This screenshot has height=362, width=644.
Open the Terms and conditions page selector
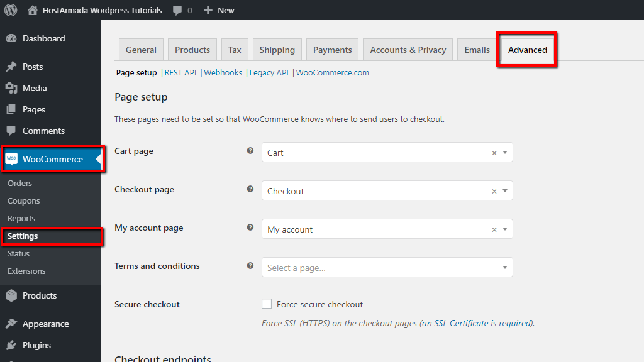pos(387,268)
